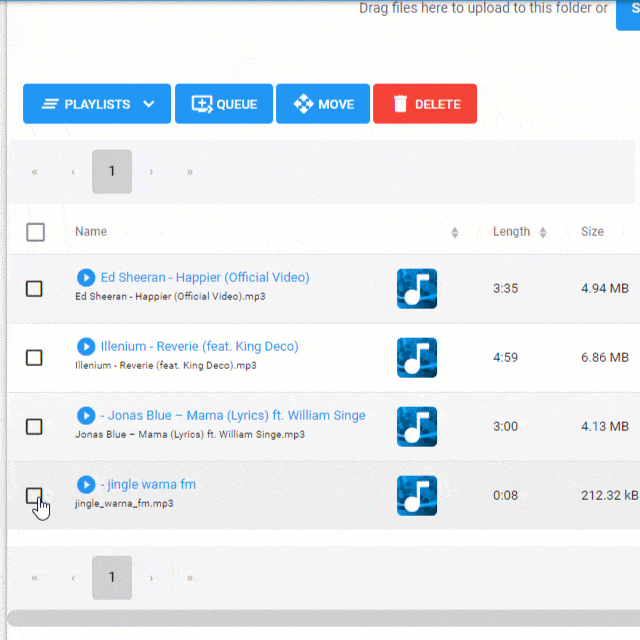Select page 1 in top pagination
Screen dimensions: 640x640
pos(112,171)
